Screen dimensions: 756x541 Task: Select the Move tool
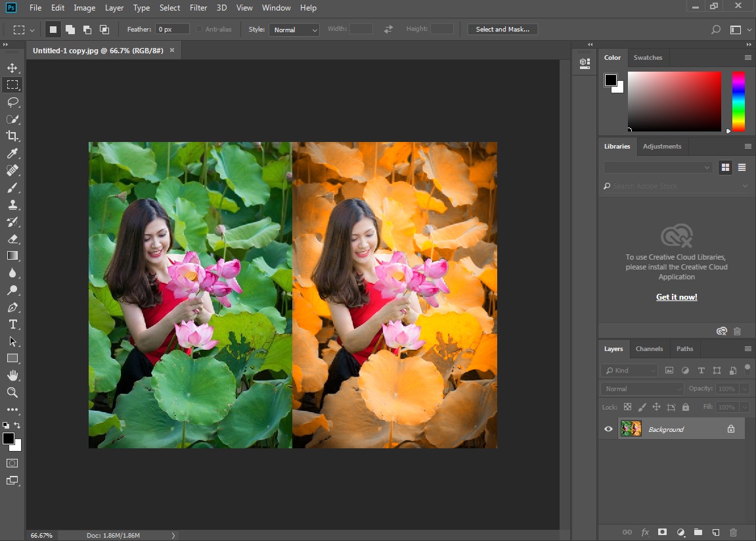tap(12, 68)
